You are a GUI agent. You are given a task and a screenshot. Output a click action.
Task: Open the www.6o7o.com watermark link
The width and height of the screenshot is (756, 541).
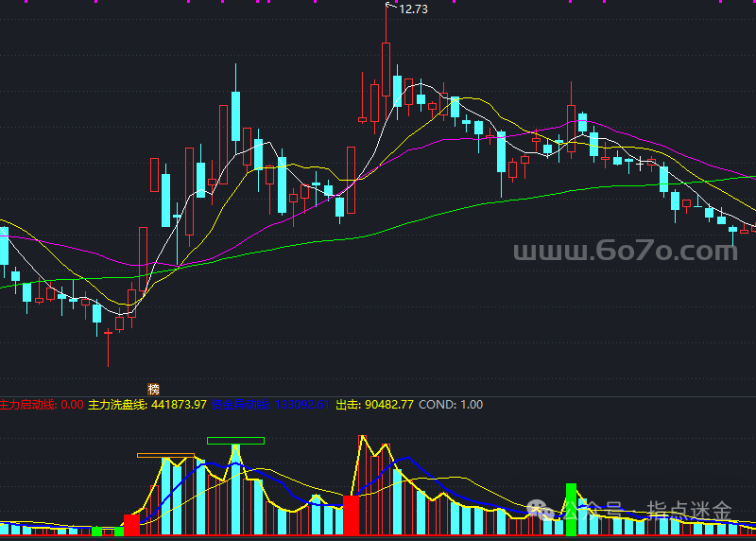click(x=625, y=252)
